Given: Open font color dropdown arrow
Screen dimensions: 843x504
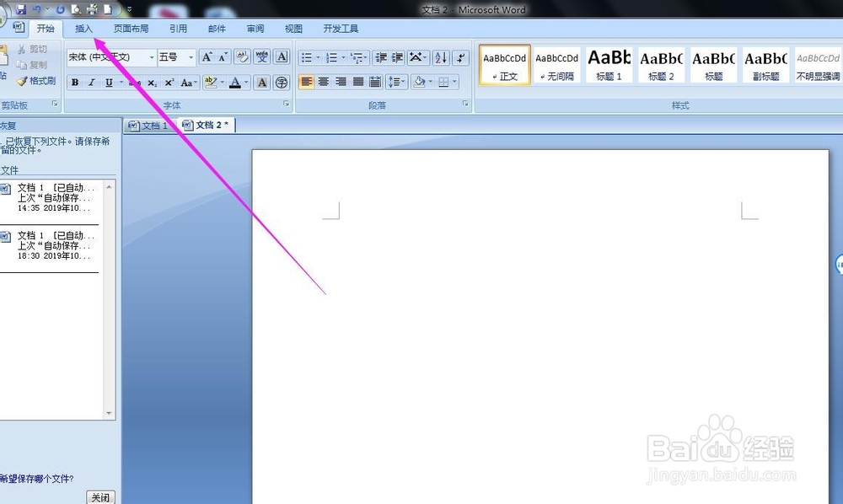Looking at the screenshot, I should click(x=247, y=83).
